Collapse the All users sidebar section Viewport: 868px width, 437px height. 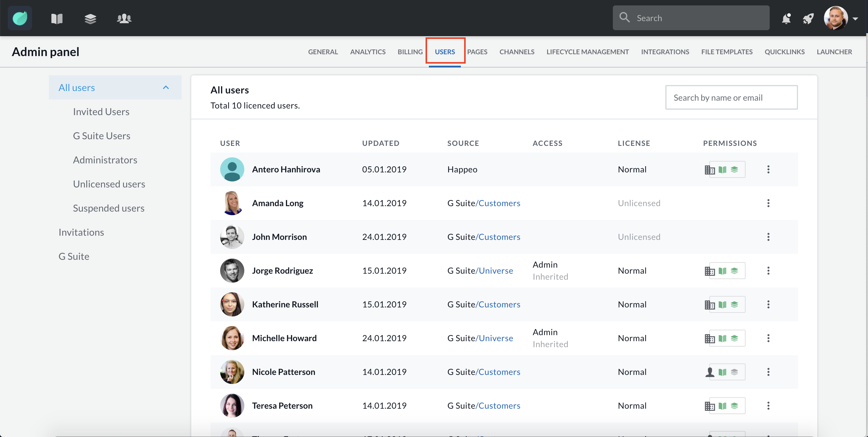(166, 87)
